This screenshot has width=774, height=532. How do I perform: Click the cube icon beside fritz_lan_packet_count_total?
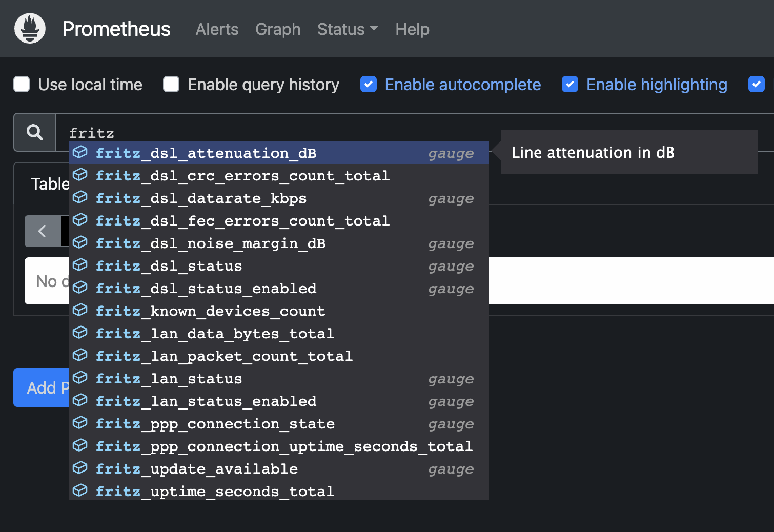[x=80, y=355]
